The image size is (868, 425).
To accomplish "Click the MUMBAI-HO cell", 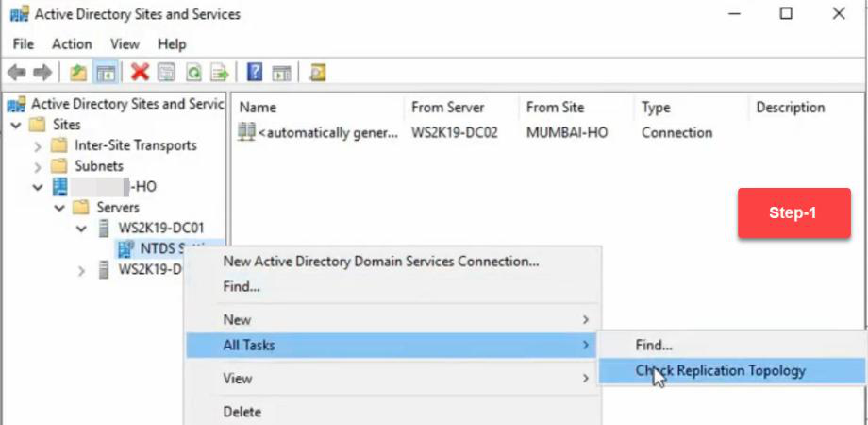I will click(x=567, y=133).
